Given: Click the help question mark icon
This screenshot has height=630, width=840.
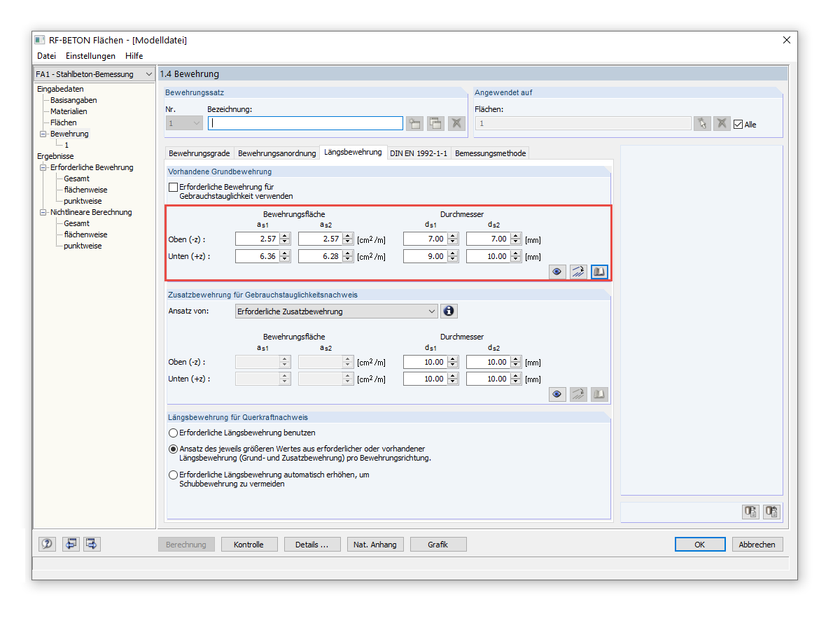Looking at the screenshot, I should pos(47,544).
